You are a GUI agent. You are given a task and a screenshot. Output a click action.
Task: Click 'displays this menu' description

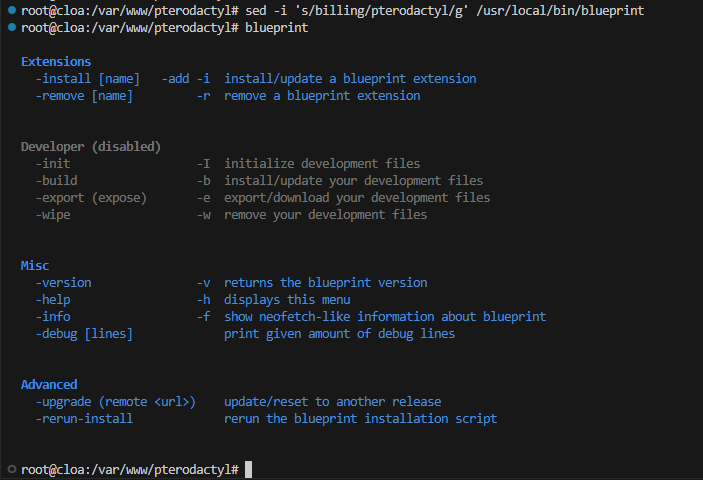pyautogui.click(x=287, y=300)
